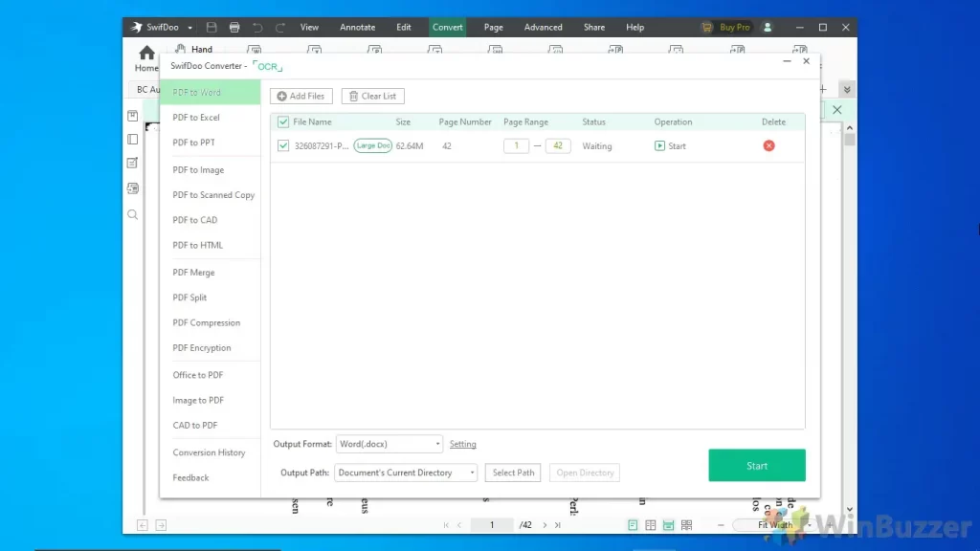Open the Advanced menu
This screenshot has width=980, height=551.
point(543,27)
